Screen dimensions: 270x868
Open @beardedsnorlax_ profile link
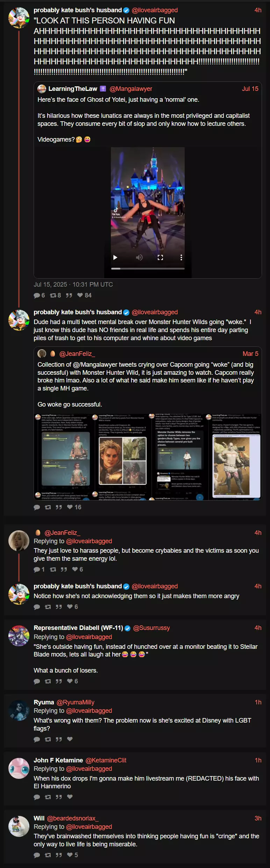(x=73, y=818)
